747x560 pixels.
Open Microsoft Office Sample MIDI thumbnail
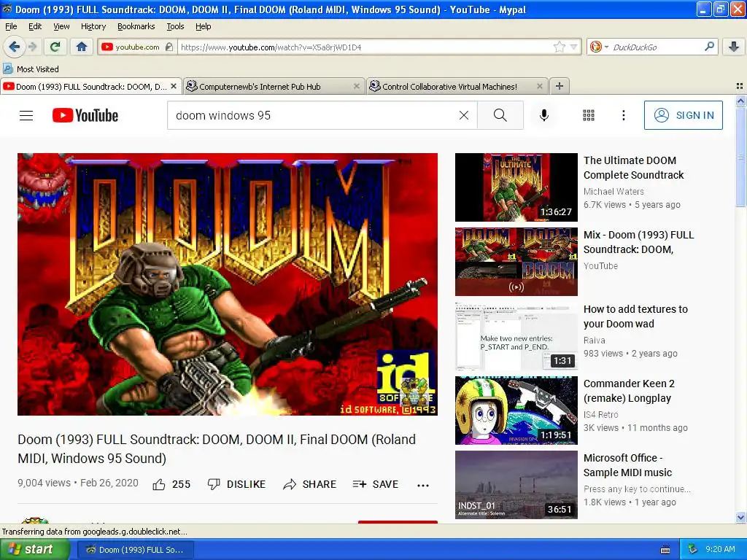click(x=516, y=484)
